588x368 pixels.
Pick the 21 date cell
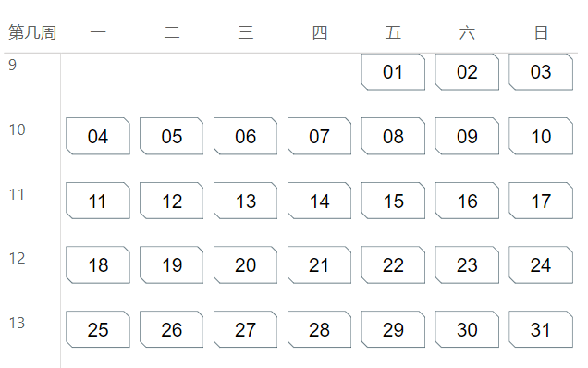[319, 264]
